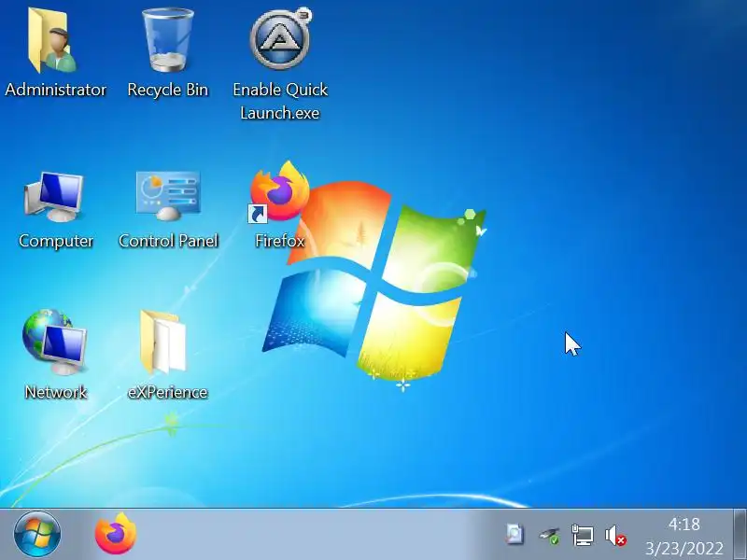Click the "Computer" icon label
The height and width of the screenshot is (560, 747).
click(56, 241)
